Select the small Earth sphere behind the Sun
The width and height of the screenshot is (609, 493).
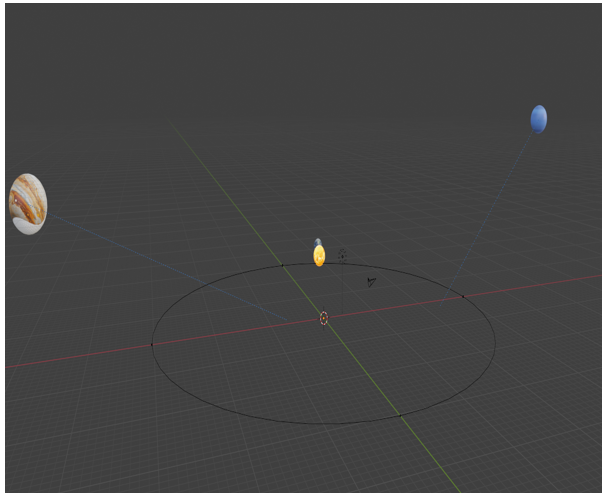[x=318, y=242]
